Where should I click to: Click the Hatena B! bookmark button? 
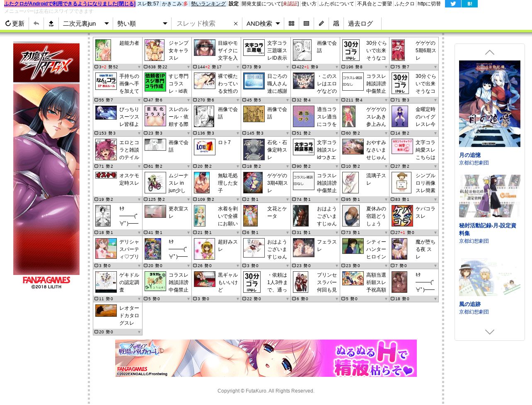coord(470,4)
